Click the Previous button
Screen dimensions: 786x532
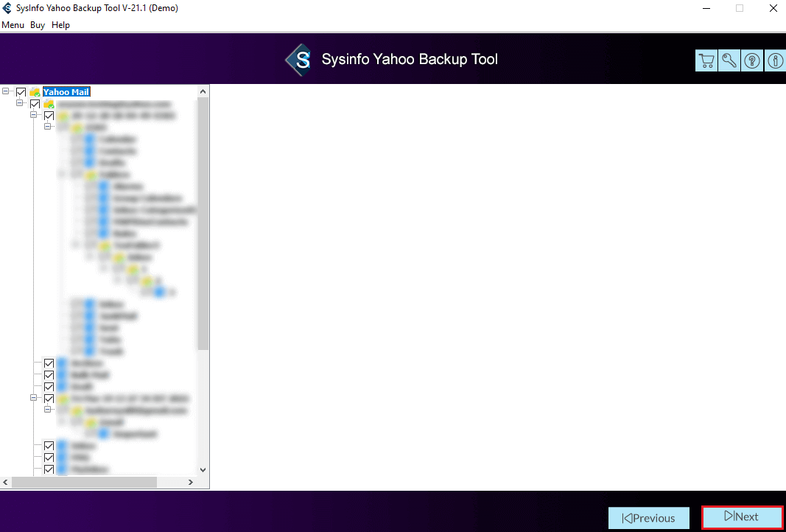(649, 518)
